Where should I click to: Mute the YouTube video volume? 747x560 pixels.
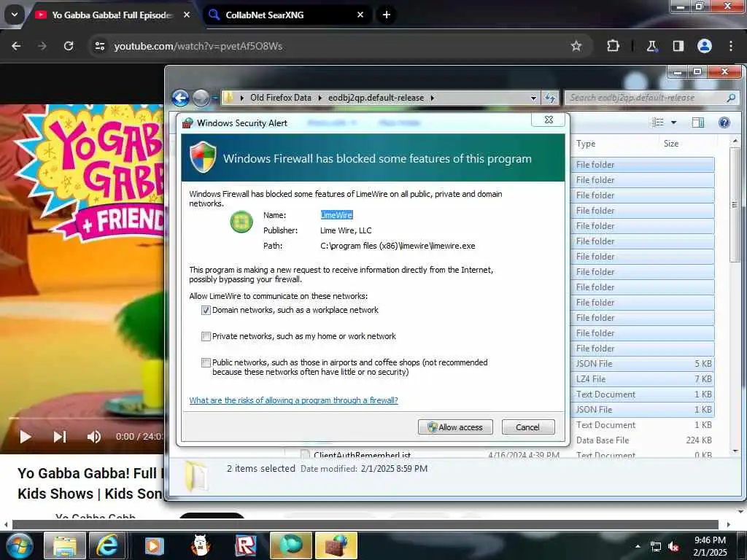tap(94, 437)
